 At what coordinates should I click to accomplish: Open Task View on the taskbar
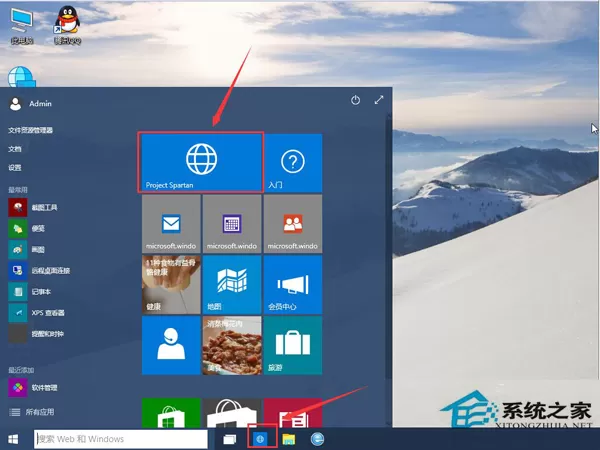[x=230, y=439]
